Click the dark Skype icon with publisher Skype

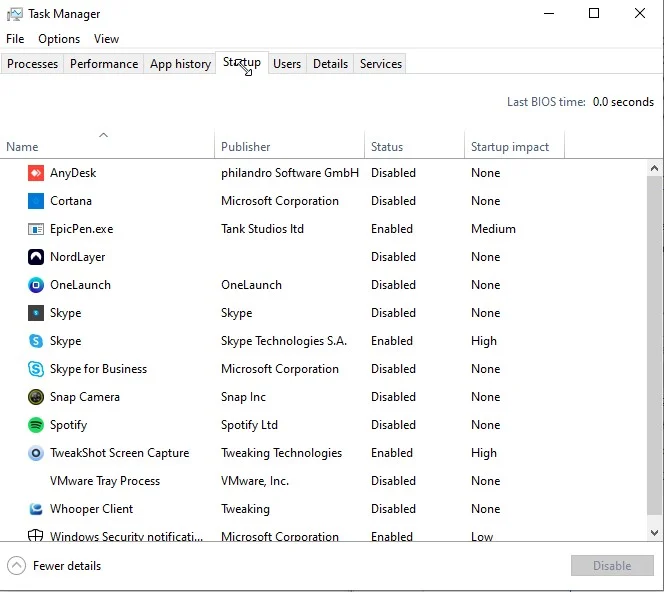[x=36, y=313]
